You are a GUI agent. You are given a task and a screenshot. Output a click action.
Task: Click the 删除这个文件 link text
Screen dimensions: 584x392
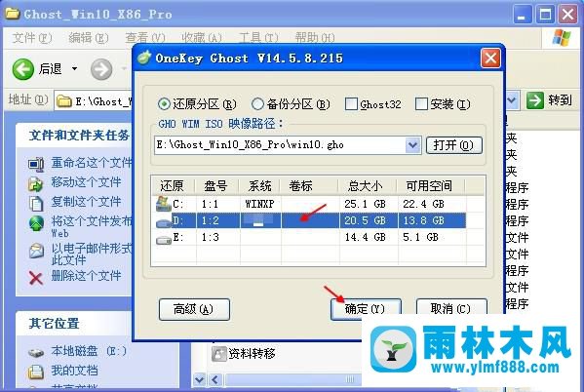pos(86,276)
